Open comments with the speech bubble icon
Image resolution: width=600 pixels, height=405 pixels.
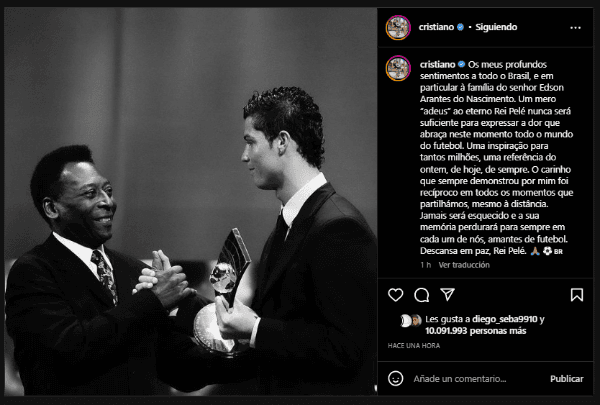click(x=421, y=295)
